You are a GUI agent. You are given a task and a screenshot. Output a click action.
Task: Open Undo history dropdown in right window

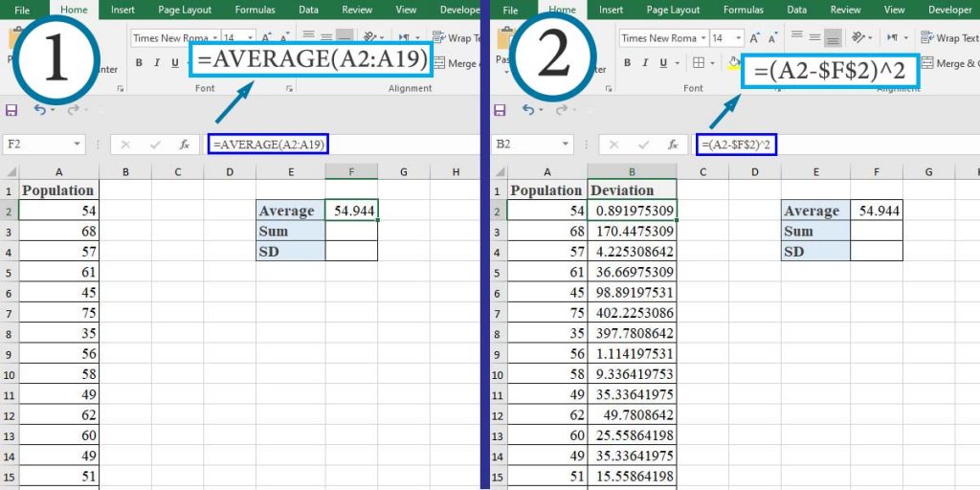click(x=542, y=110)
